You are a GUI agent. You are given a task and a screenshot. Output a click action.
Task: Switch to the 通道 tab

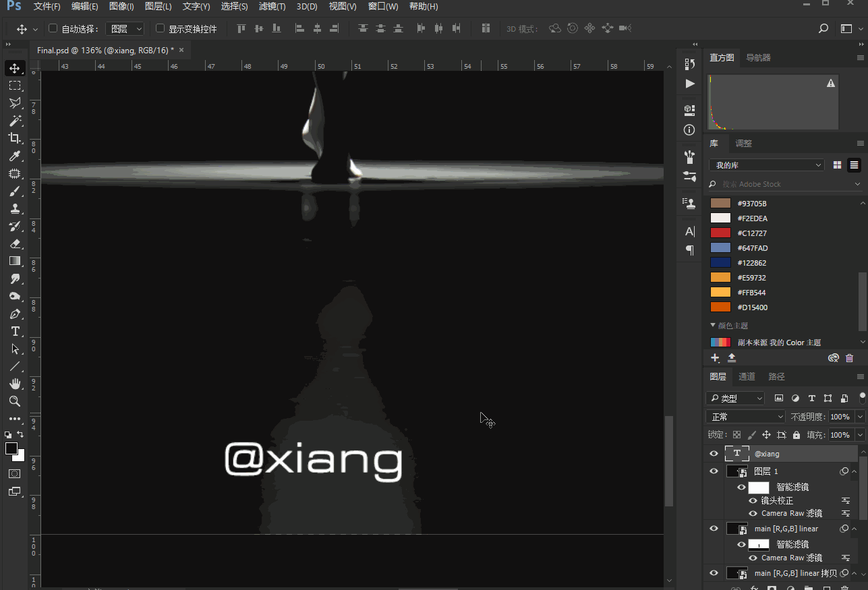point(747,377)
